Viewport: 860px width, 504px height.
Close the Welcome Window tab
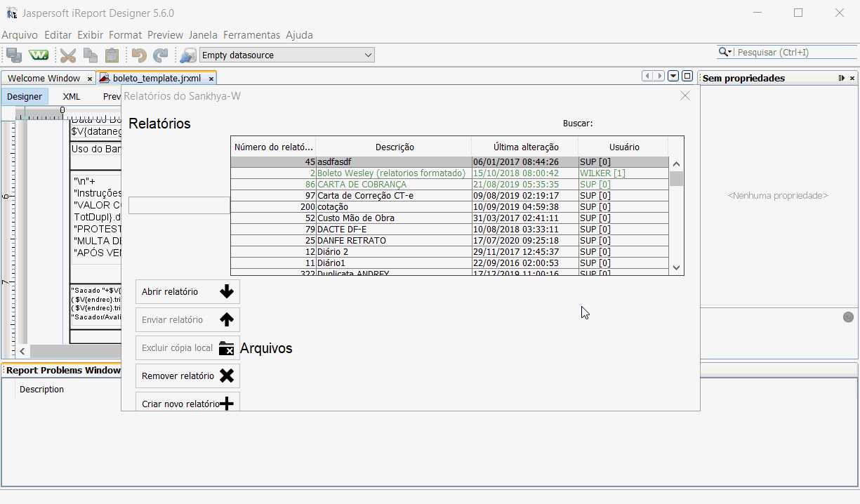(90, 79)
